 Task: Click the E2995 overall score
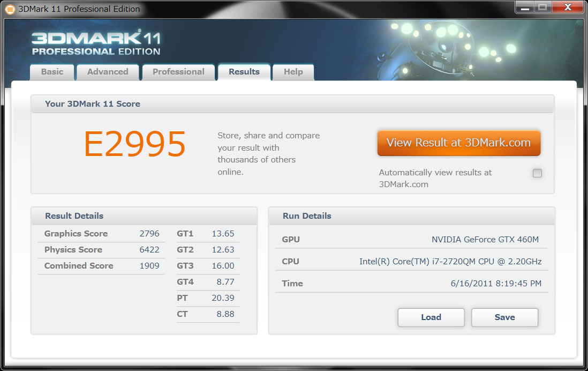(x=134, y=144)
